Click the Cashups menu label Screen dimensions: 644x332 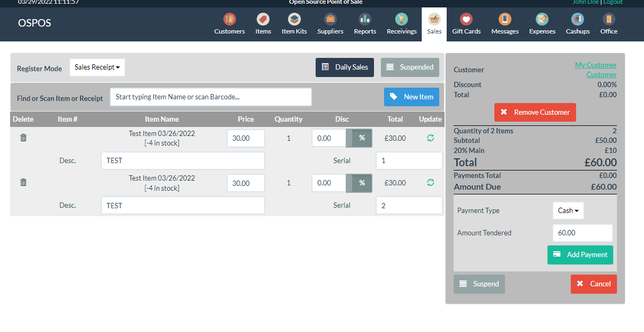(x=578, y=31)
